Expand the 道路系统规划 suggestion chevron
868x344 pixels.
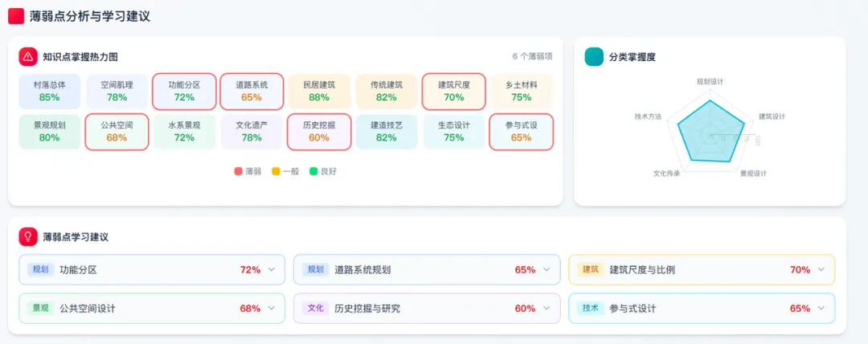coord(547,270)
